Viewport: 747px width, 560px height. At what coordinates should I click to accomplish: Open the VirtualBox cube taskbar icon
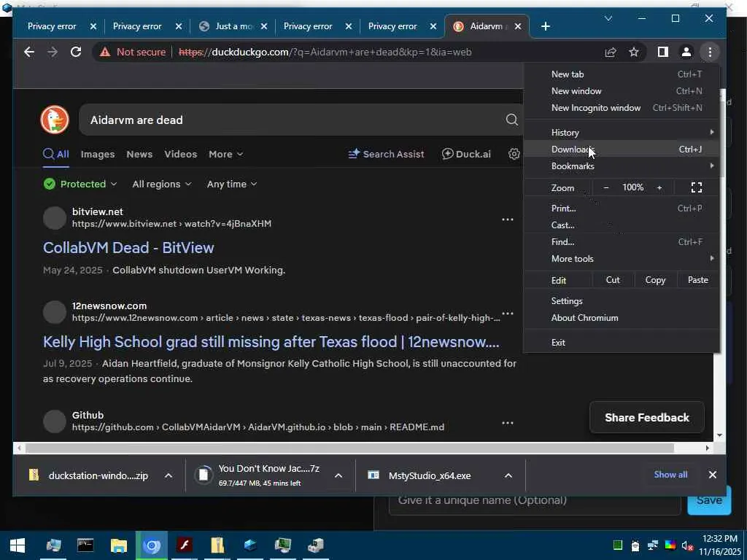pos(250,545)
